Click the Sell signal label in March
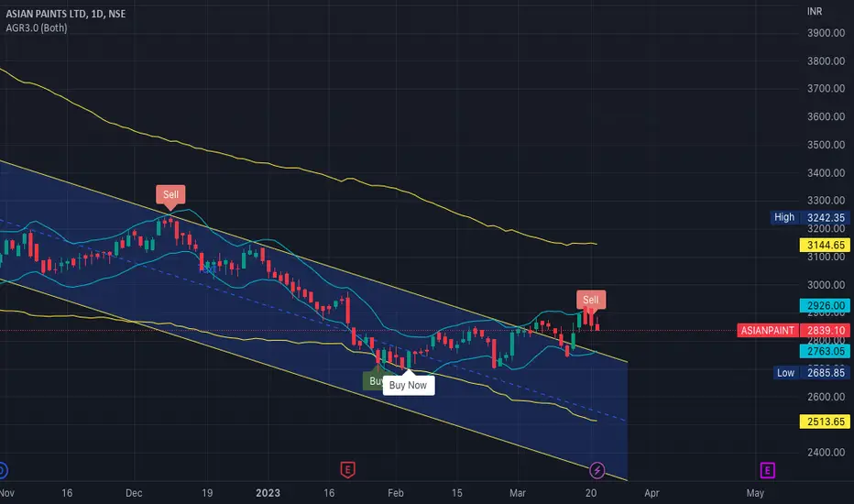The height and width of the screenshot is (504, 854). tap(591, 300)
